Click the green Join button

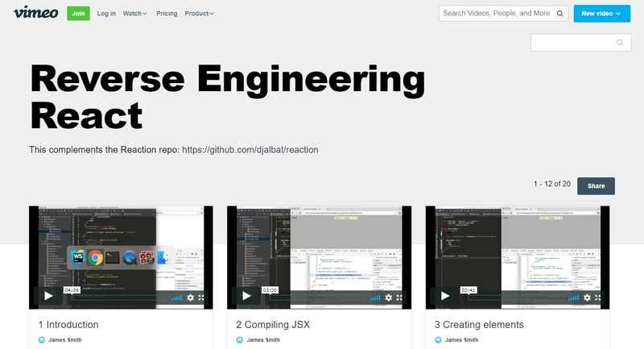pos(78,13)
